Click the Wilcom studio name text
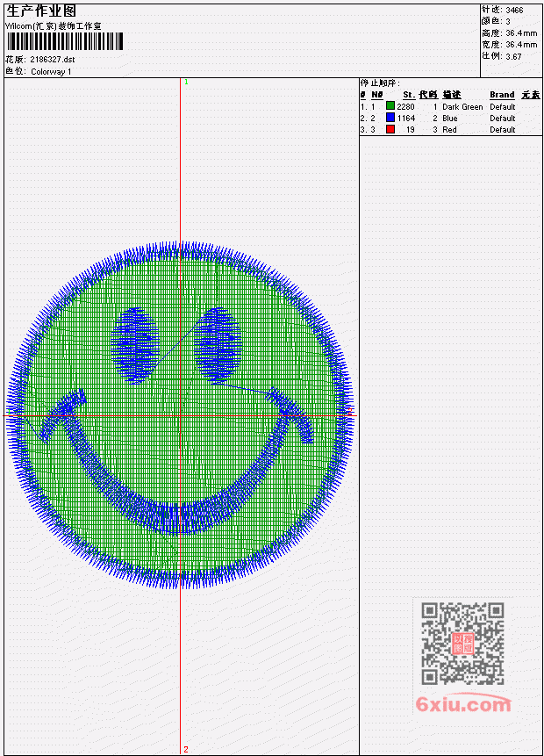The width and height of the screenshot is (544, 756). pos(53,26)
